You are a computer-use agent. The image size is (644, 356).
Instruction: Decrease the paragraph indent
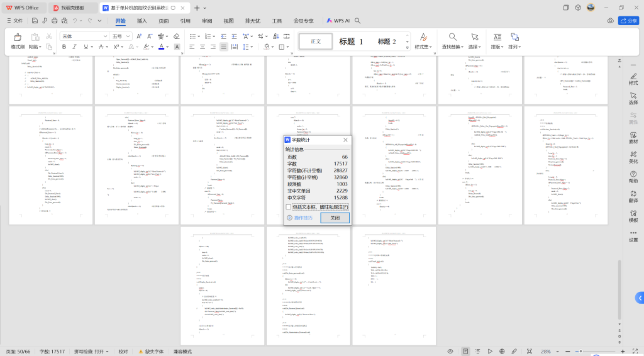pyautogui.click(x=223, y=36)
